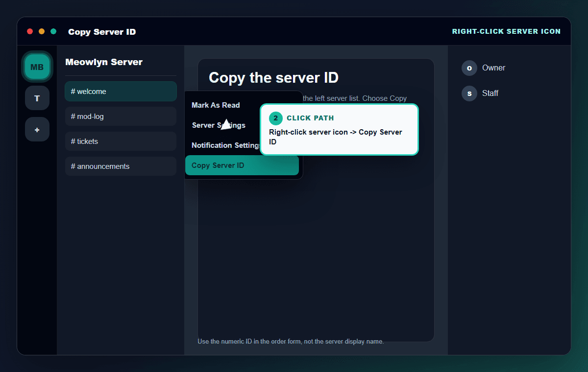
Task: Click the red close window dot
Action: pyautogui.click(x=30, y=31)
